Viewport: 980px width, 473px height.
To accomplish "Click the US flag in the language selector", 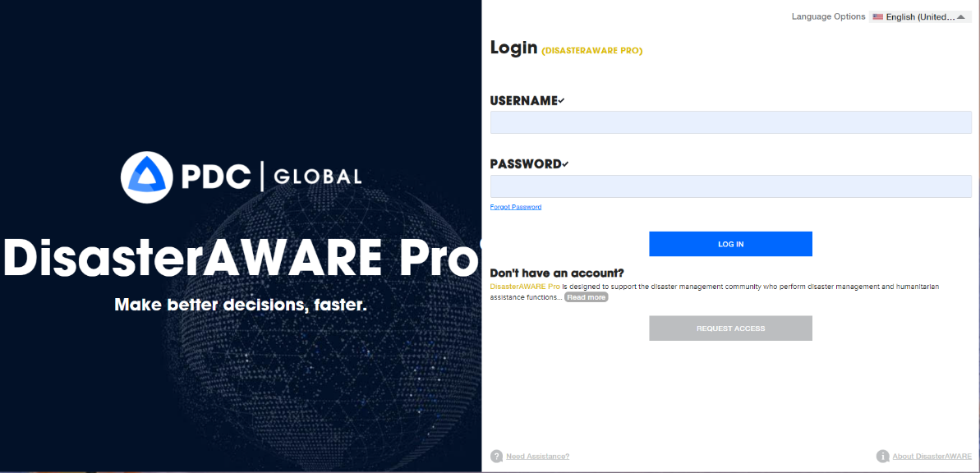I will pos(877,17).
